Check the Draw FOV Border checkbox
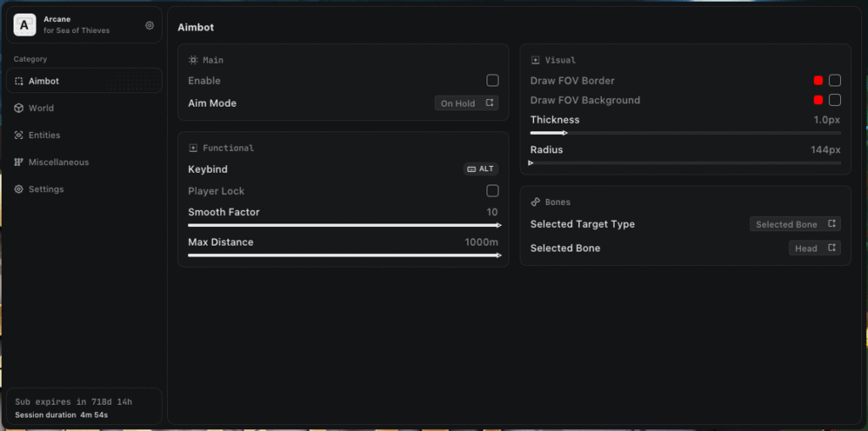 pyautogui.click(x=835, y=80)
